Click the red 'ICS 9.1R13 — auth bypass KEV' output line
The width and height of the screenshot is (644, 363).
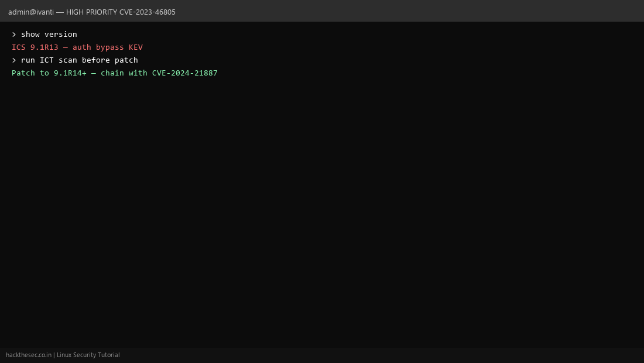click(77, 47)
